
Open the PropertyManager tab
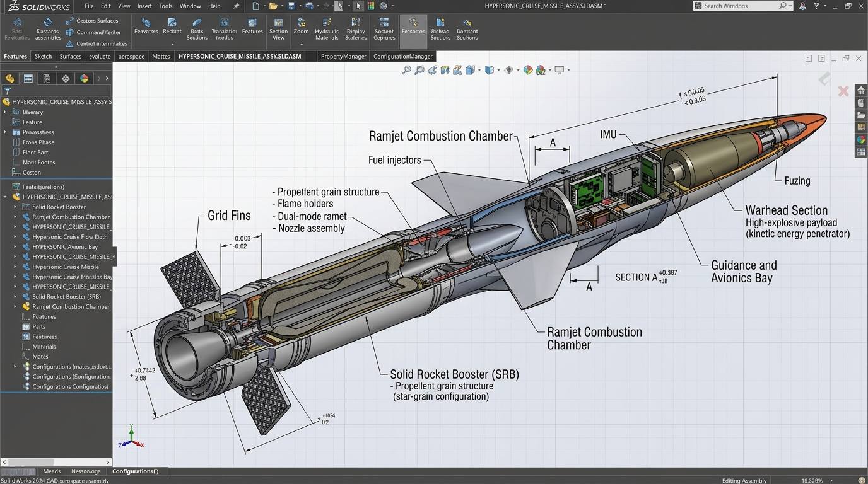343,56
